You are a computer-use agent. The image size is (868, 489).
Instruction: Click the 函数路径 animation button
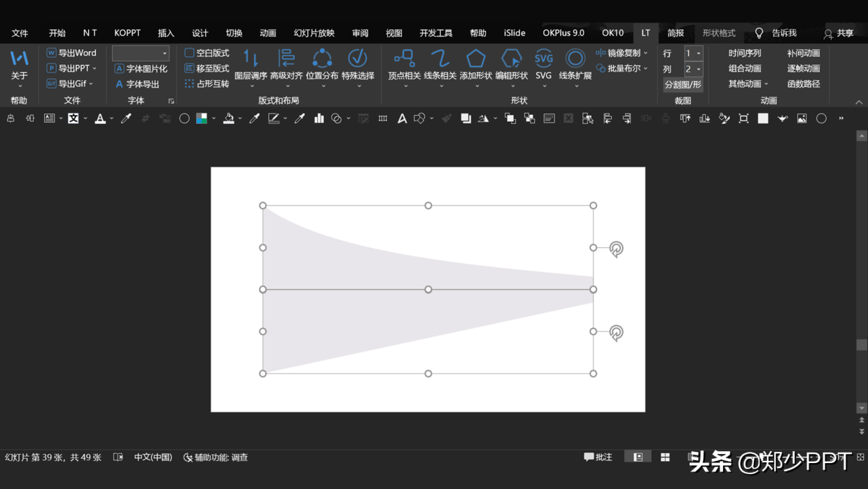(803, 84)
